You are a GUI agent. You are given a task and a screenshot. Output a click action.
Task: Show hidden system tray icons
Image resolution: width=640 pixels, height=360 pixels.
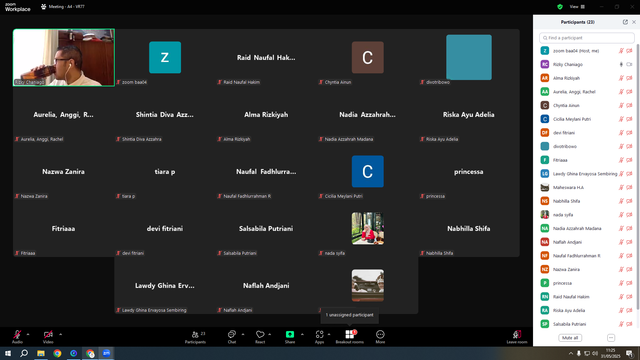[571, 353]
